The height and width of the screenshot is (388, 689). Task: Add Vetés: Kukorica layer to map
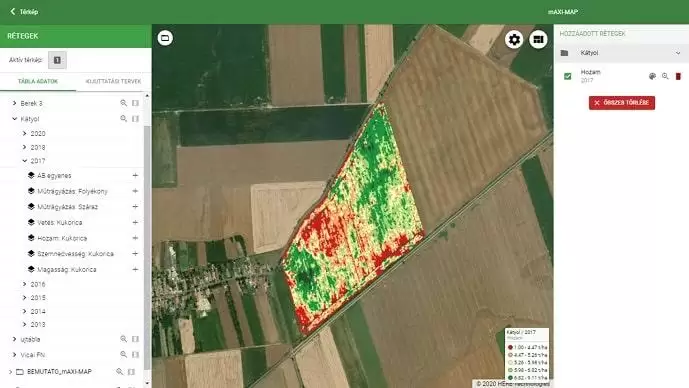pyautogui.click(x=135, y=222)
